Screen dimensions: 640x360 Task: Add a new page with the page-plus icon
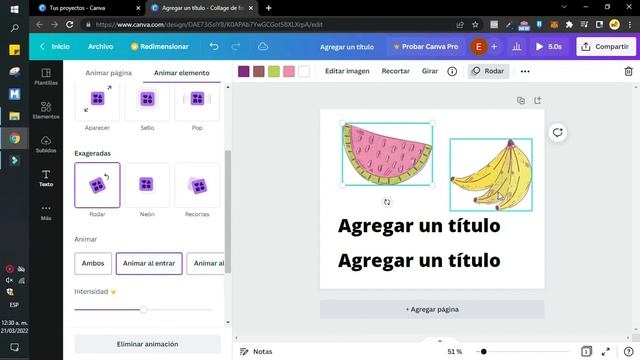(x=538, y=100)
